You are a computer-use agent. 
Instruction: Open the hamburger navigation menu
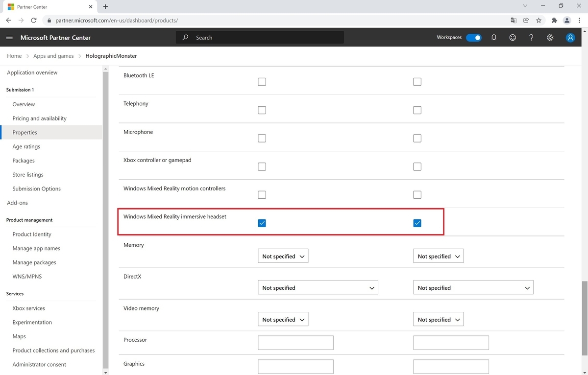click(9, 38)
